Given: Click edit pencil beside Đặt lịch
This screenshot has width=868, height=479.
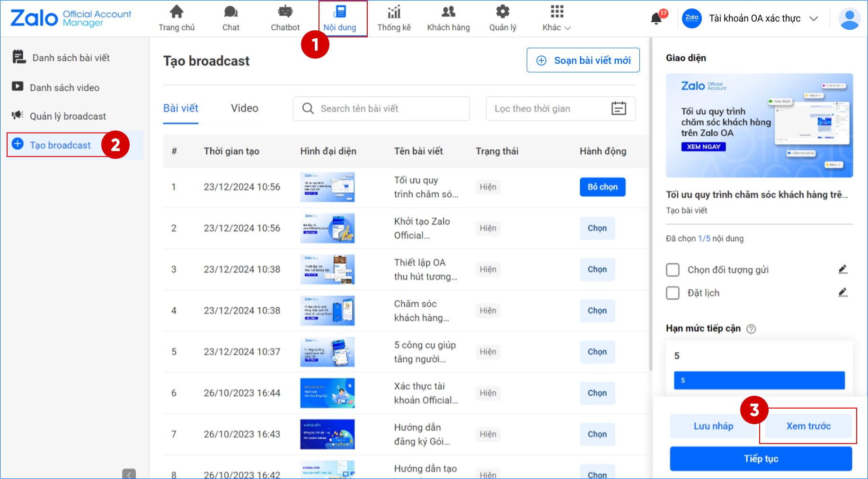Looking at the screenshot, I should [842, 293].
